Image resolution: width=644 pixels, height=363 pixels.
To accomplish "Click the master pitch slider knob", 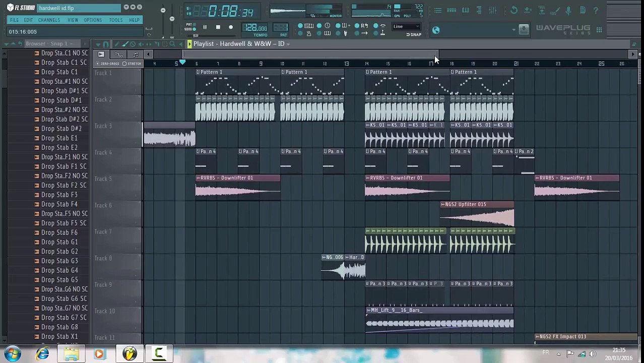I will pos(172,19).
